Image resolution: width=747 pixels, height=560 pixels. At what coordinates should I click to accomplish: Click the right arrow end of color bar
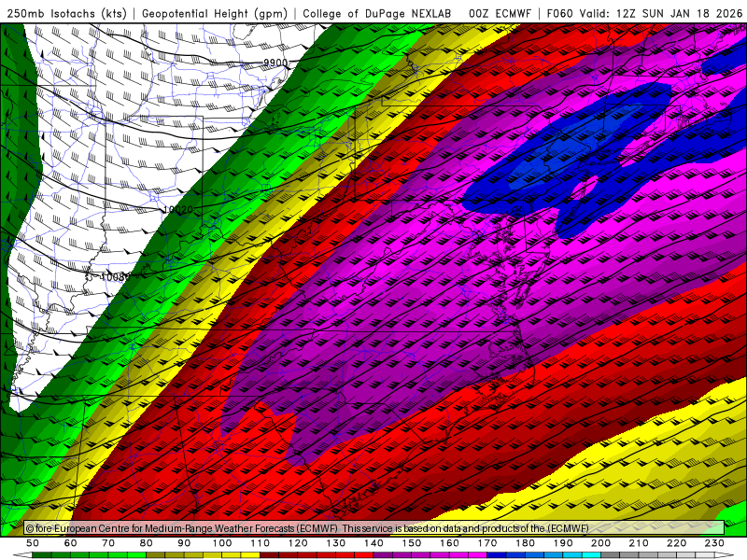(x=725, y=554)
